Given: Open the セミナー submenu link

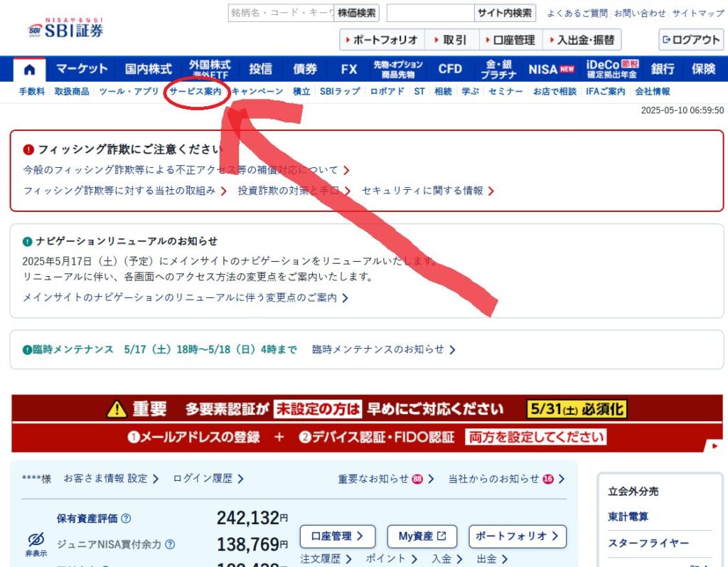Looking at the screenshot, I should click(x=505, y=91).
